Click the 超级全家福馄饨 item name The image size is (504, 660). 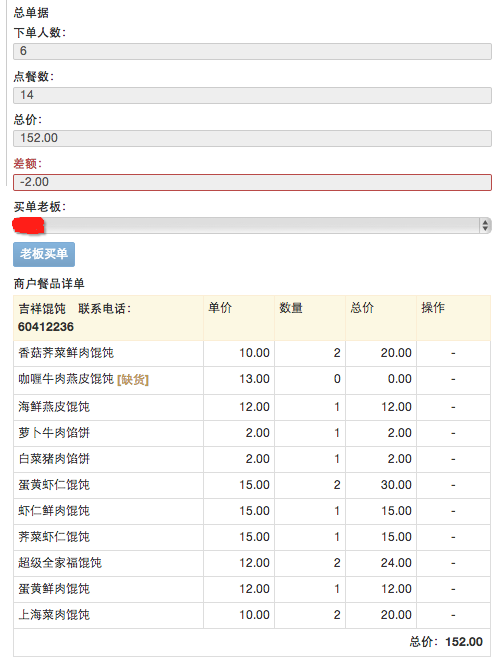click(x=60, y=563)
